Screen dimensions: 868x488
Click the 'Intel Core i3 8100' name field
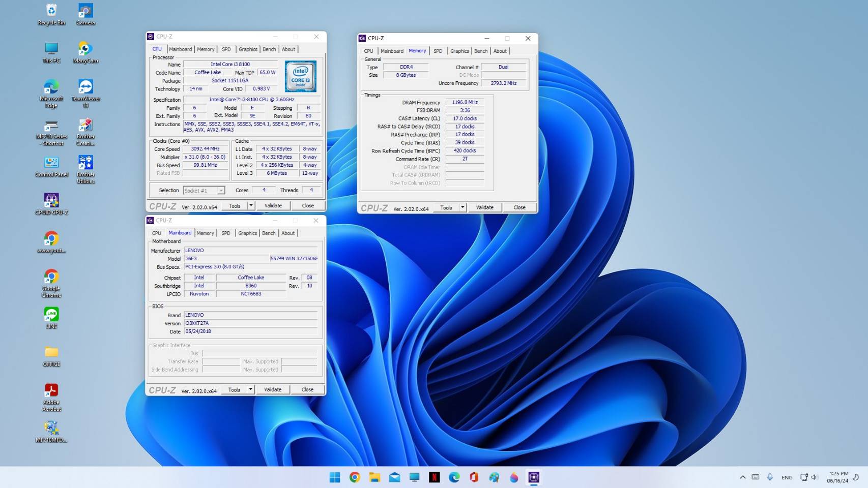(x=230, y=64)
